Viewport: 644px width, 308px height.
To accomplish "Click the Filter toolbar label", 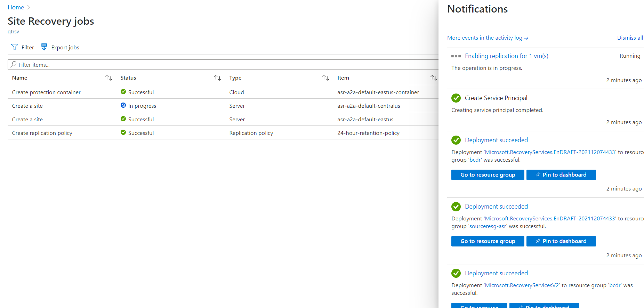I will (28, 48).
